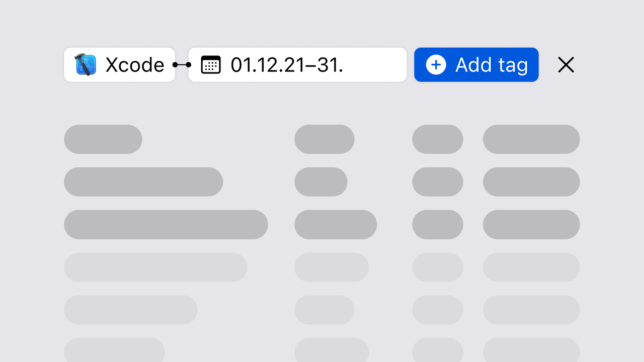
Task: Click the Xcode hammer app icon
Action: click(x=86, y=64)
